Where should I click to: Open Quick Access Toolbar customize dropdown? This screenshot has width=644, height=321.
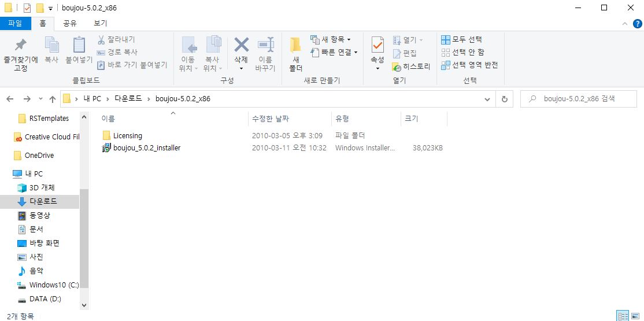point(50,8)
